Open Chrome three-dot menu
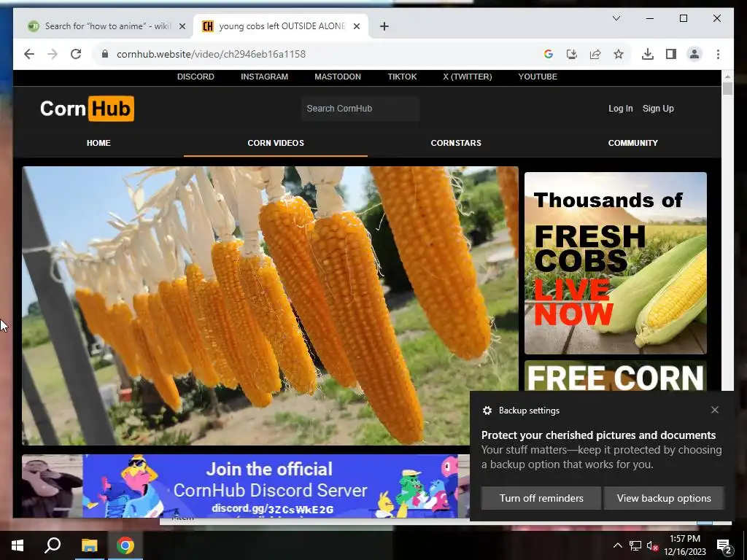 tap(718, 54)
